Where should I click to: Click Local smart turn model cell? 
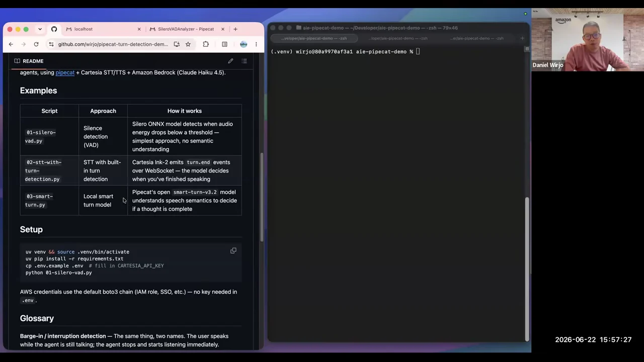tap(103, 201)
